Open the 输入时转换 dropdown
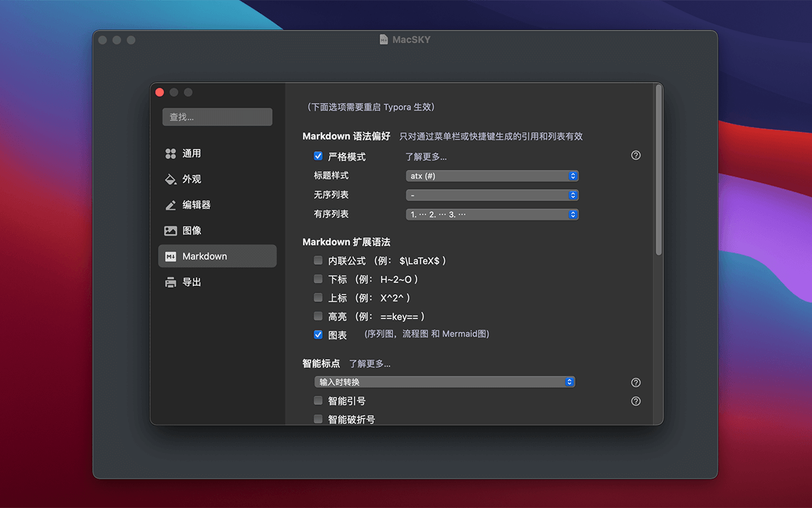 click(445, 382)
